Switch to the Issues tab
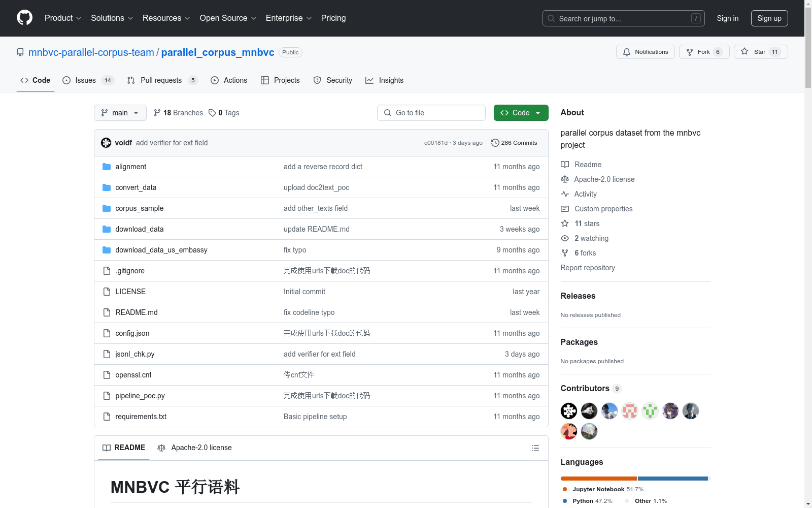The height and width of the screenshot is (508, 812). [x=88, y=80]
